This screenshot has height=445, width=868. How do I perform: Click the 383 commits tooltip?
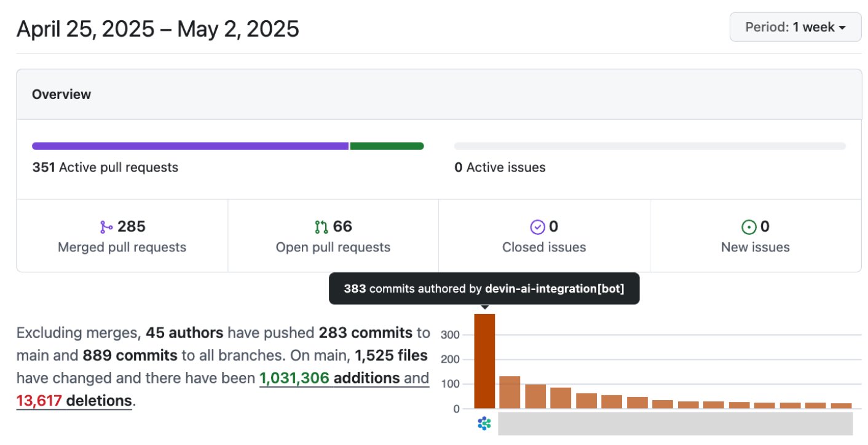(x=484, y=289)
